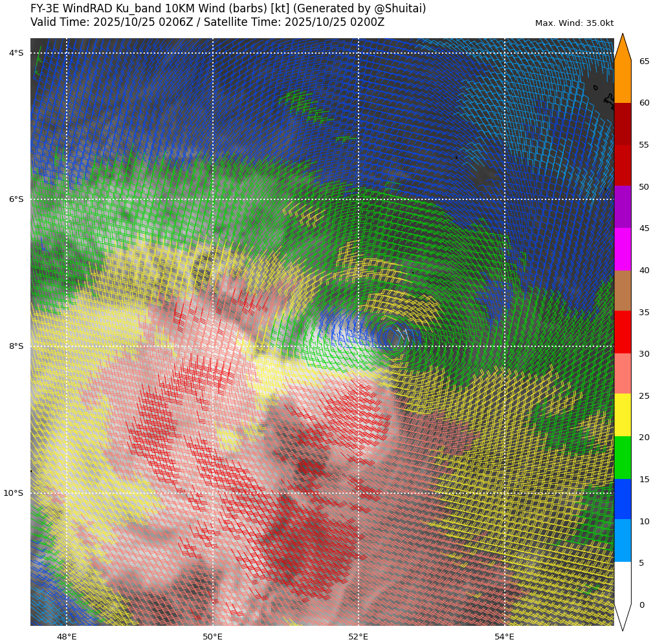Click the orange 60–65 kt colorbar segment
Viewport: 653px width, 644px height.
(x=623, y=82)
